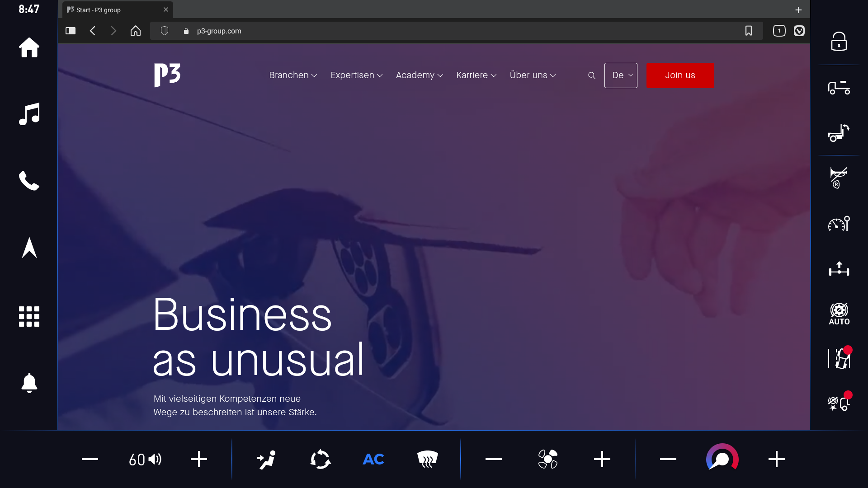Click the P3 logo
Viewport: 868px width, 488px height.
pos(167,75)
